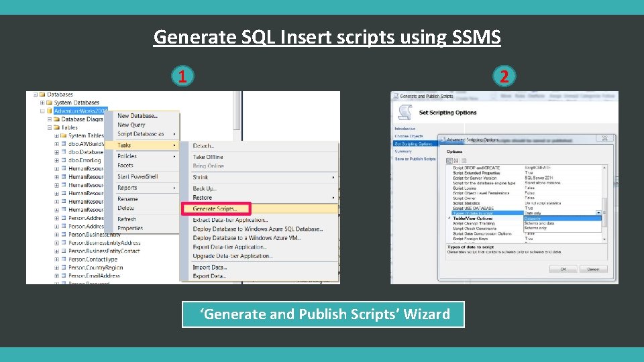Collapse the AdventureWorks2008 database node
The width and height of the screenshot is (644, 362).
point(42,111)
